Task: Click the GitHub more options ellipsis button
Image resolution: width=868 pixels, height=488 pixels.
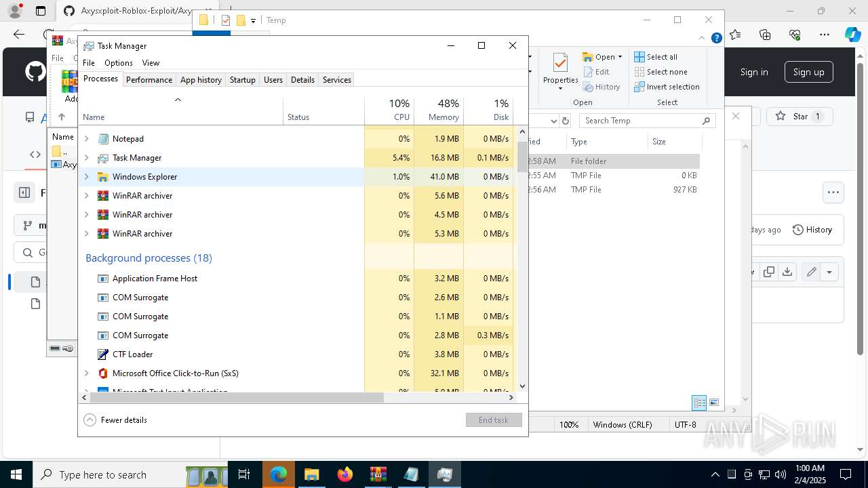Action: point(833,192)
